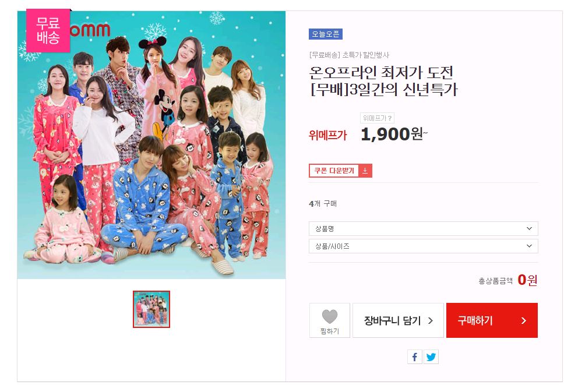Click the Facebook share icon

coord(414,356)
